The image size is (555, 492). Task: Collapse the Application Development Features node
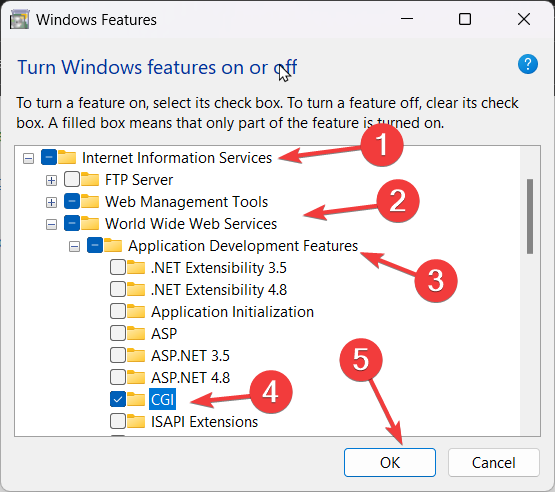click(x=74, y=246)
